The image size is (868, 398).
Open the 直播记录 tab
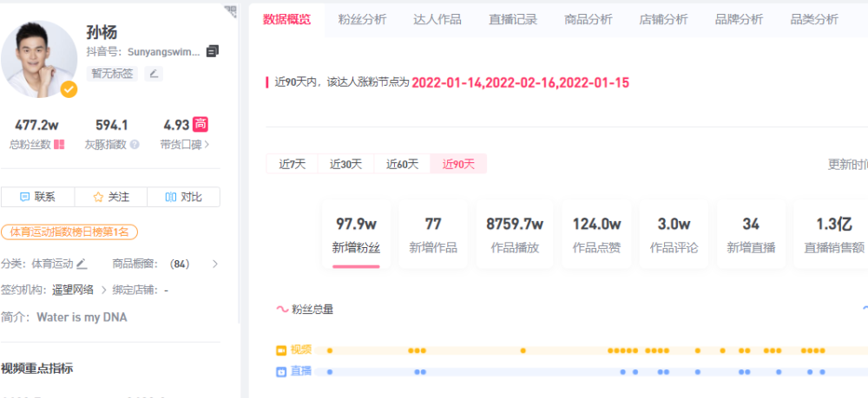click(513, 19)
